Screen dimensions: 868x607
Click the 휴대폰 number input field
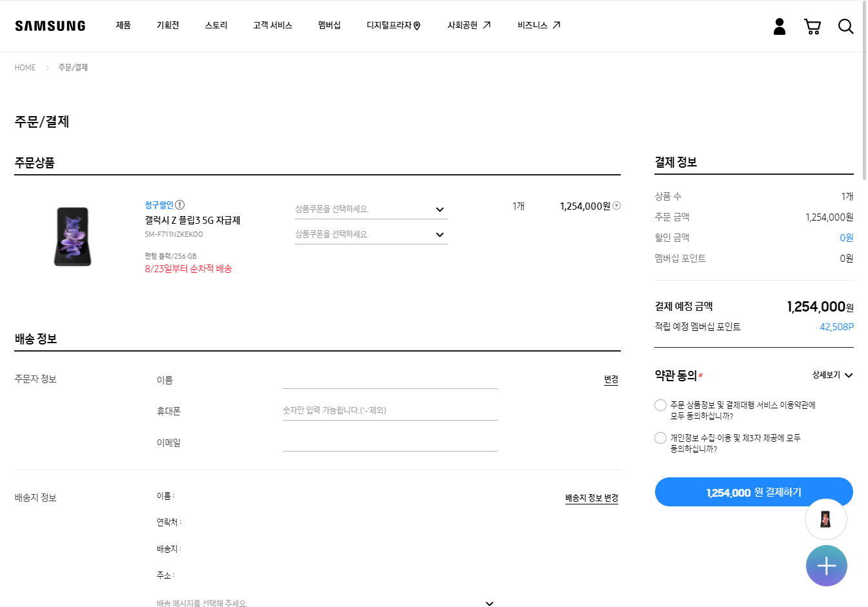pos(390,410)
